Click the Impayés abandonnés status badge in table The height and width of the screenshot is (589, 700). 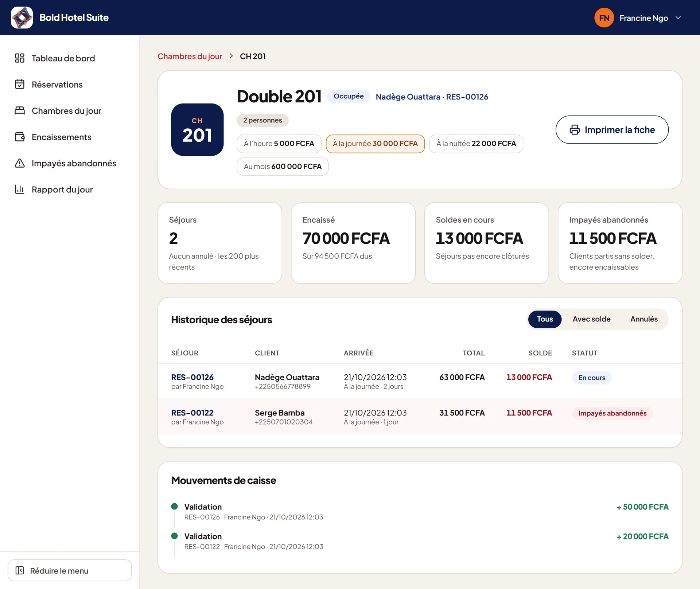[x=612, y=413]
